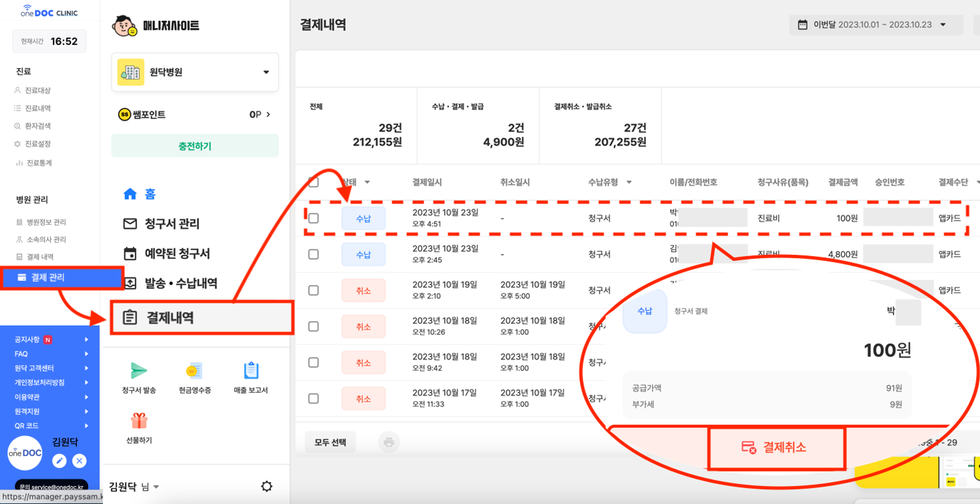Check the 10월 18일 오전 10:26 row checkbox
Image resolution: width=980 pixels, height=504 pixels.
point(314,326)
